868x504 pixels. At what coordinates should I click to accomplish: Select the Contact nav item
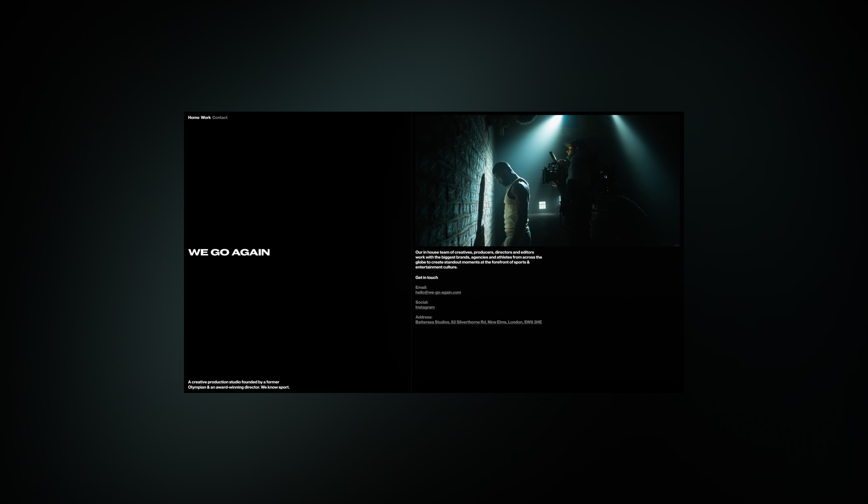220,118
